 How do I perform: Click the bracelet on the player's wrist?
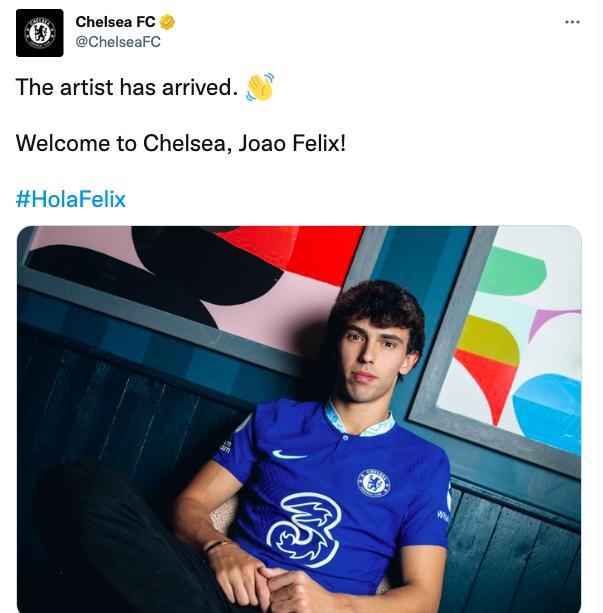coord(215,546)
